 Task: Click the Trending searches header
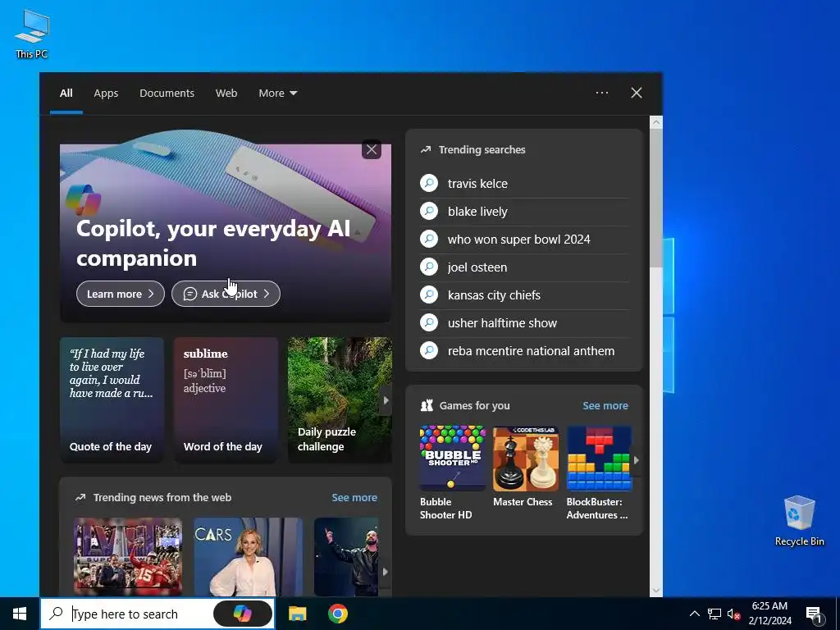coord(482,149)
